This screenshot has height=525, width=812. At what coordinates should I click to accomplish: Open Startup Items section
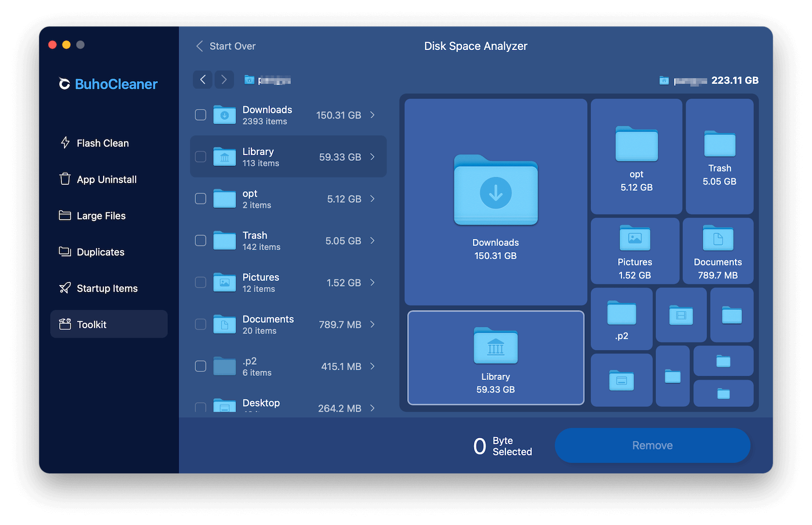click(109, 288)
